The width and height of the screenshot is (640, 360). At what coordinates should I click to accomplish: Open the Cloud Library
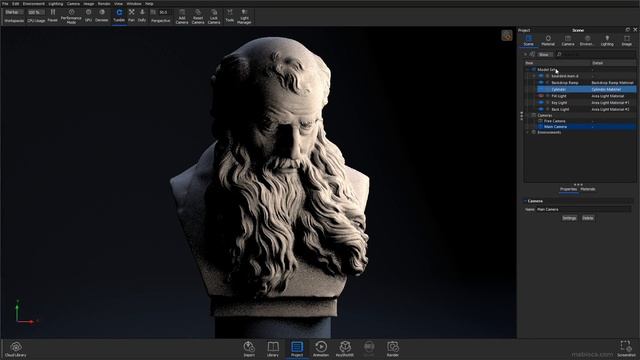(16, 350)
